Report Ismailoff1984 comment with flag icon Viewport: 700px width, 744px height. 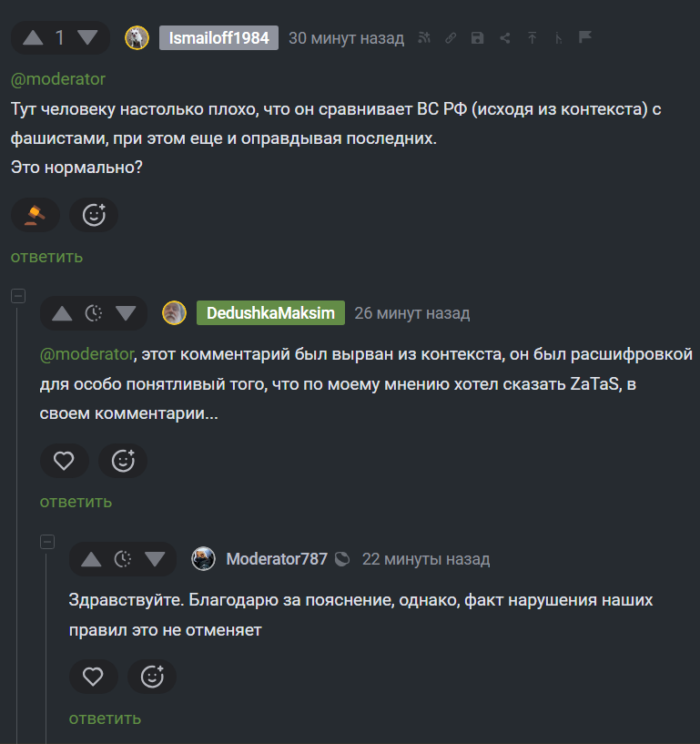pyautogui.click(x=585, y=37)
